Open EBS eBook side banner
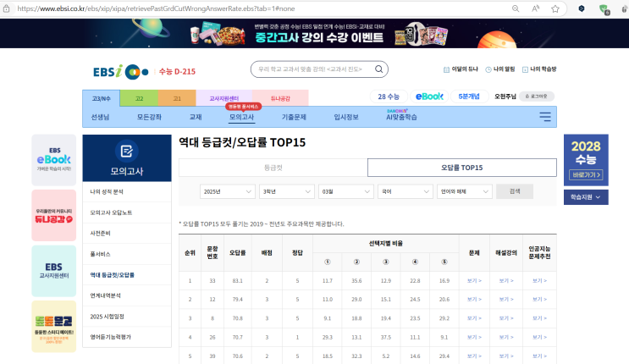Image resolution: width=629 pixels, height=364 pixels. pos(53,160)
